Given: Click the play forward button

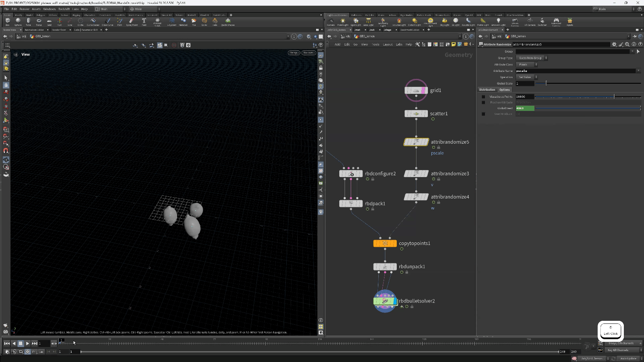Looking at the screenshot, I should [x=27, y=344].
